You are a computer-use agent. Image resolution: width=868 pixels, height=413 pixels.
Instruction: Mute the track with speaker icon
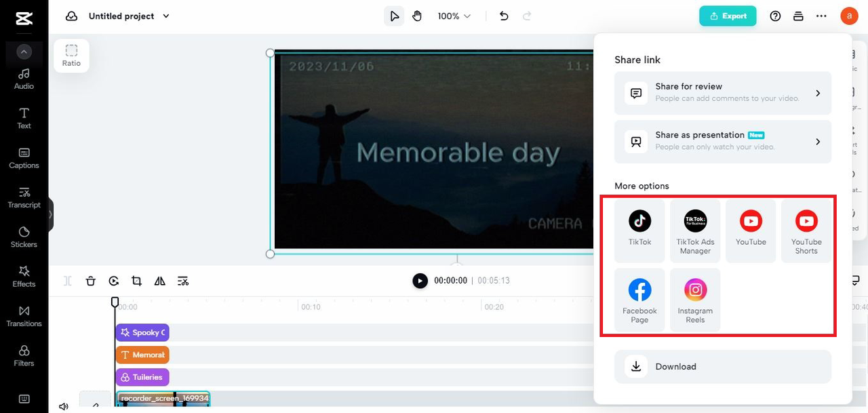coord(64,406)
